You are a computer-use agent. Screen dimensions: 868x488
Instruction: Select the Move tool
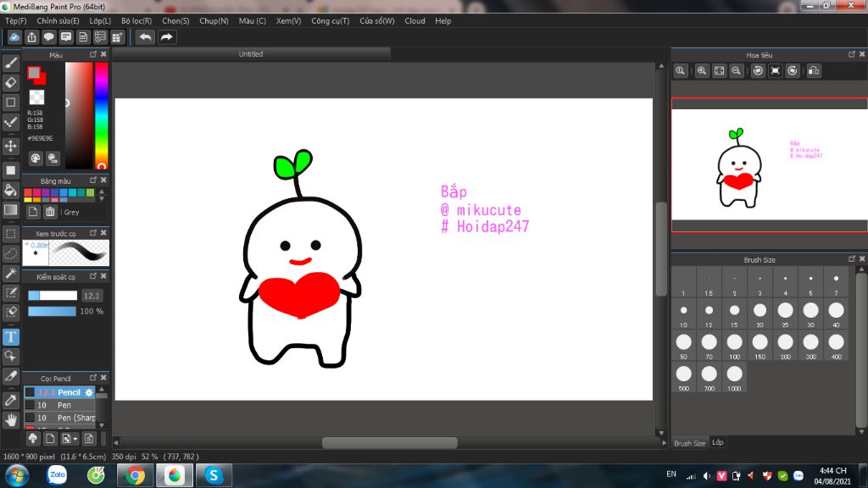click(11, 146)
